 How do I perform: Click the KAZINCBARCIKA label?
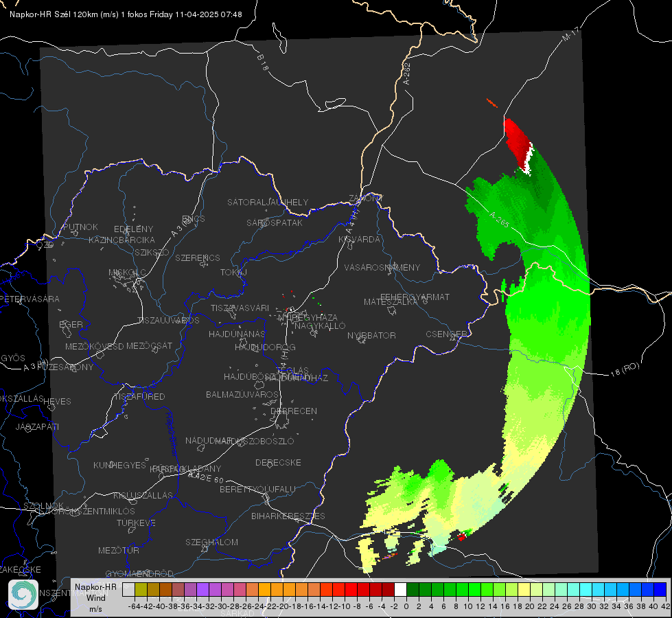pos(121,240)
